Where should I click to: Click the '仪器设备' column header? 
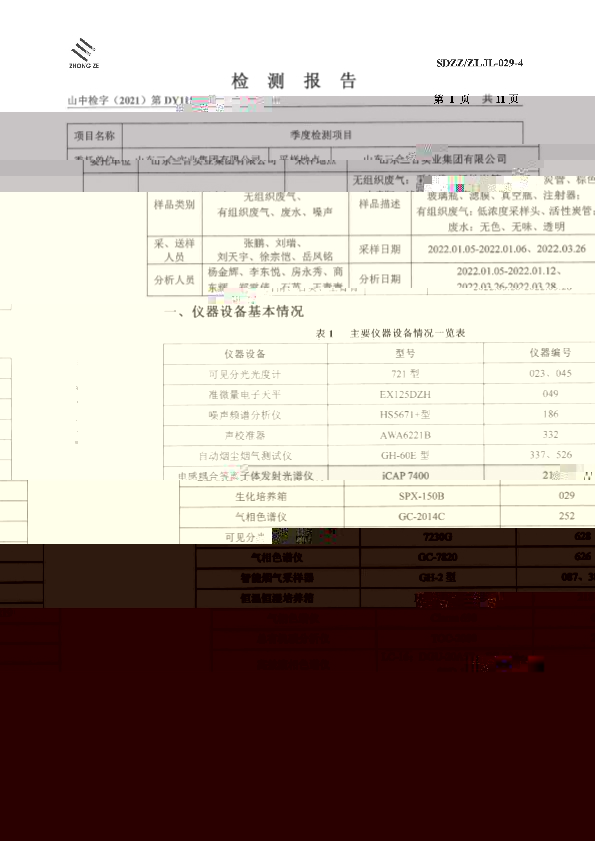[245, 354]
